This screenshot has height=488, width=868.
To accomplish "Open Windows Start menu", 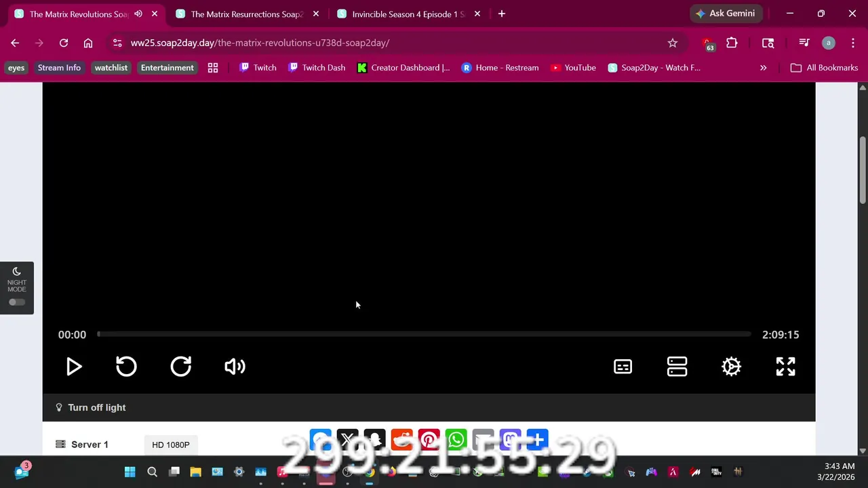I will tap(130, 472).
